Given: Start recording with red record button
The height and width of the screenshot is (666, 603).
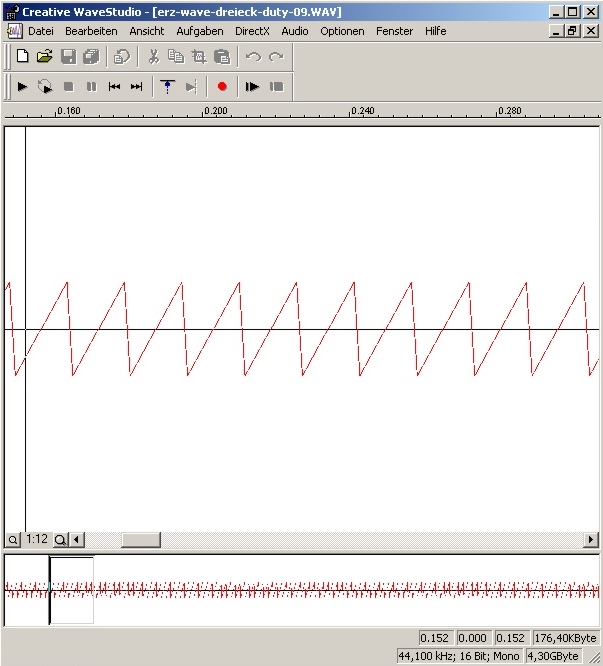Looking at the screenshot, I should (222, 87).
